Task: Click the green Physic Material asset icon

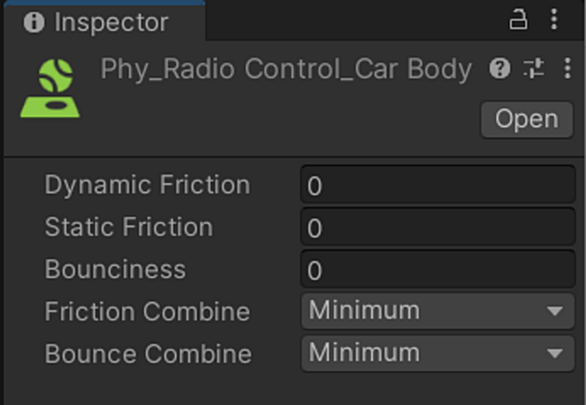Action: click(50, 88)
